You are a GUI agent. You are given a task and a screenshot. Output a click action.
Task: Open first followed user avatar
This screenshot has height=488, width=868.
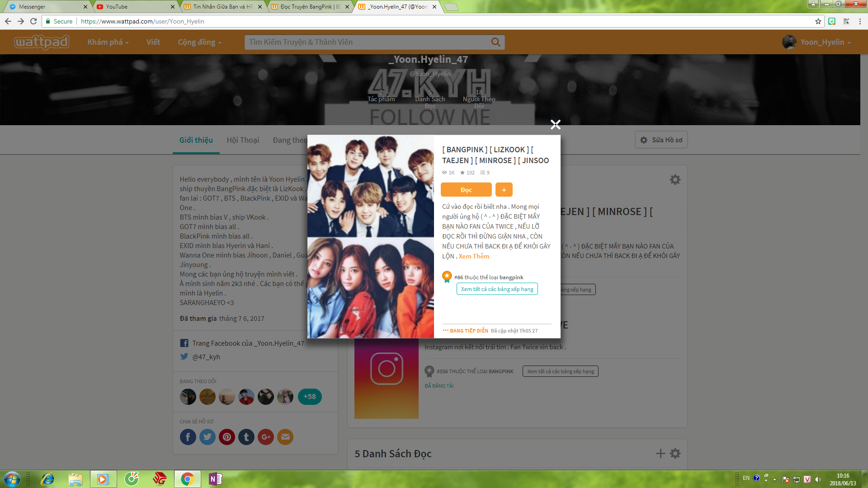188,397
